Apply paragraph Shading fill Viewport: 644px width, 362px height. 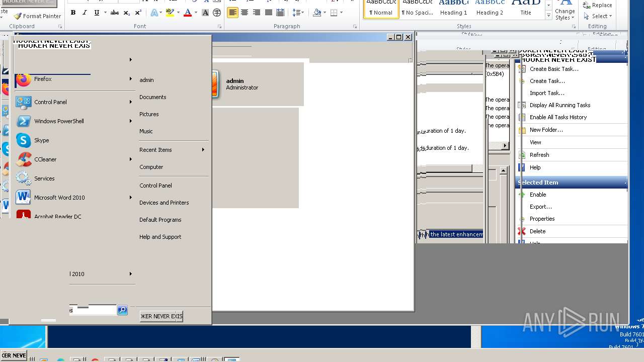317,13
